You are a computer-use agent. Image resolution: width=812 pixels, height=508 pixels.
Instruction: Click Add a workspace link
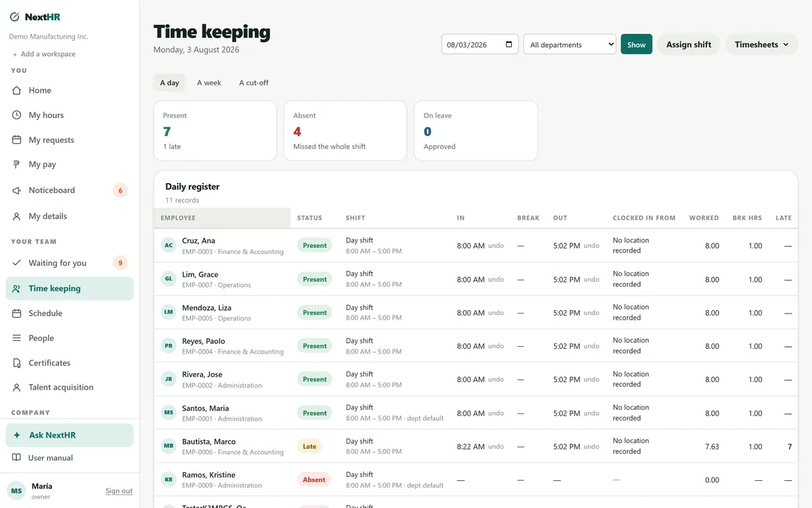coord(44,54)
